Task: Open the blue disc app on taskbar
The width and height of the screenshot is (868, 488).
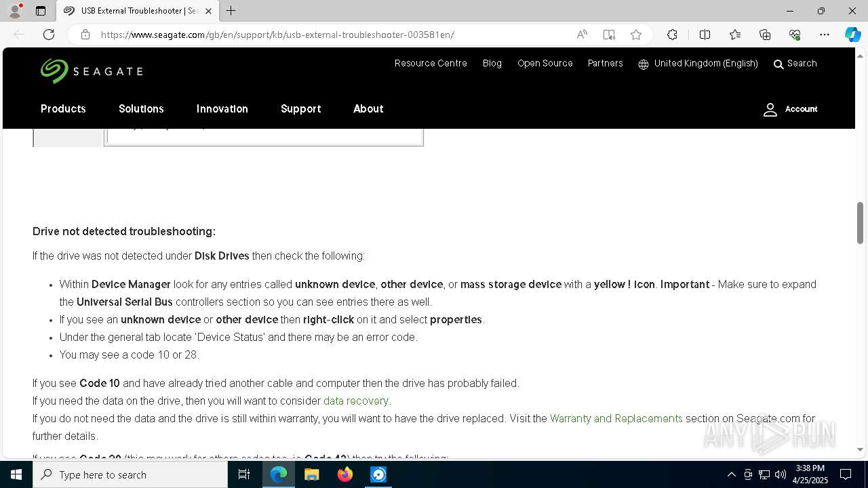Action: 378,474
